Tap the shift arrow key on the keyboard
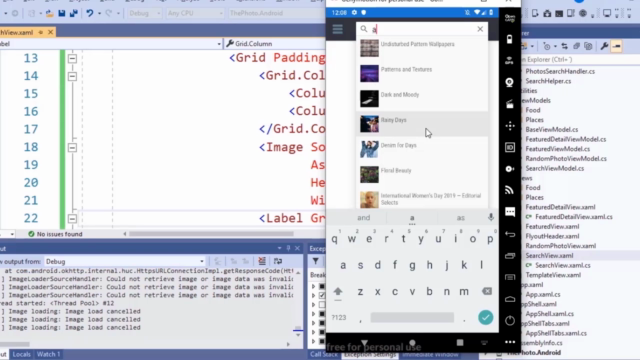640x360 pixels. tap(338, 292)
